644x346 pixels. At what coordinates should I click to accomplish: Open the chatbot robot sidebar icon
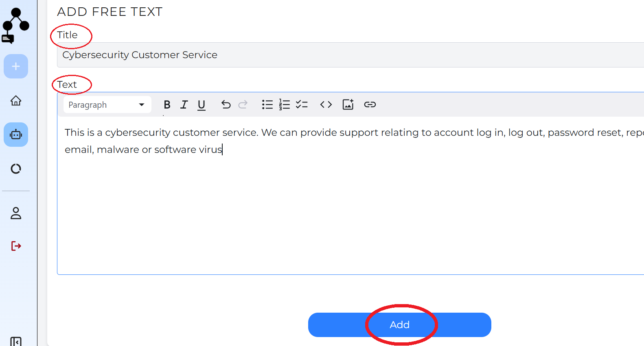(16, 135)
